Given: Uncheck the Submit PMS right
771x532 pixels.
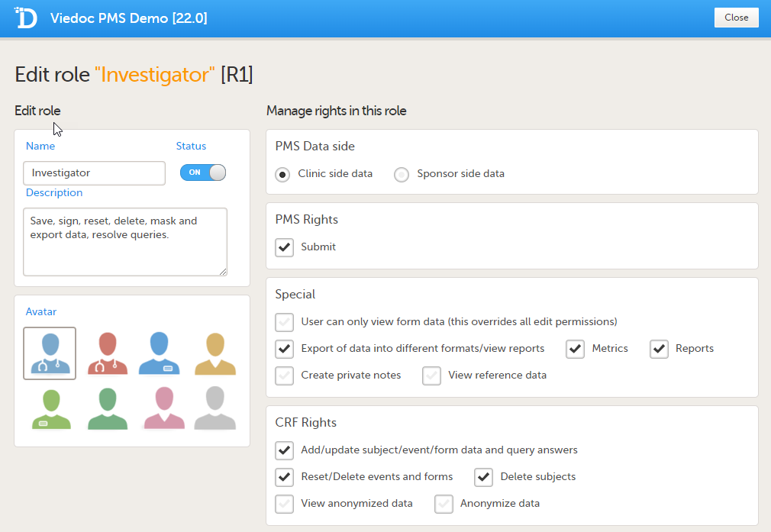Looking at the screenshot, I should [x=285, y=247].
